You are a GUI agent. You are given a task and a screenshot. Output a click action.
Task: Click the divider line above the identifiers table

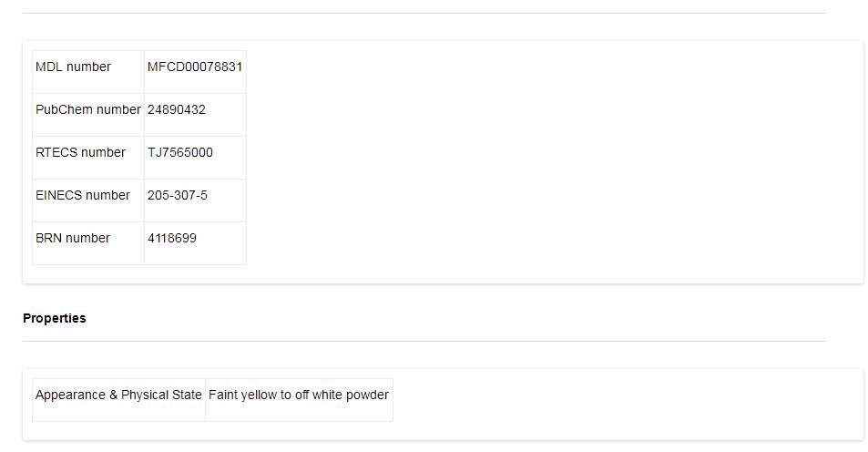coord(424,13)
